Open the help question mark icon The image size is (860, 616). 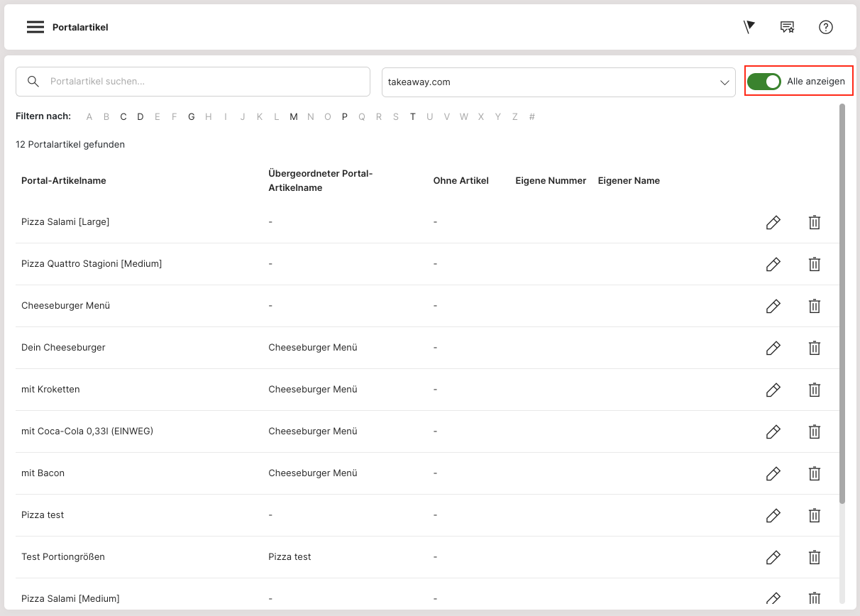click(x=825, y=27)
